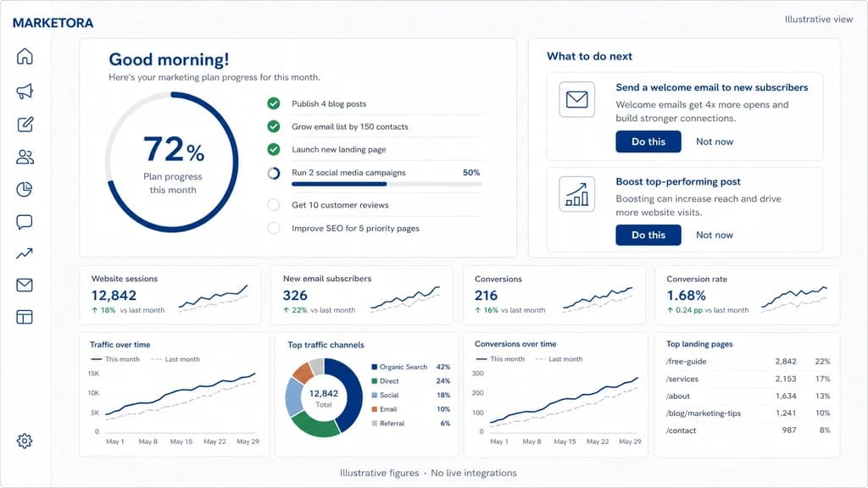Check the 'Get 10 customer reviews' circle
The height and width of the screenshot is (488, 868).
(274, 205)
